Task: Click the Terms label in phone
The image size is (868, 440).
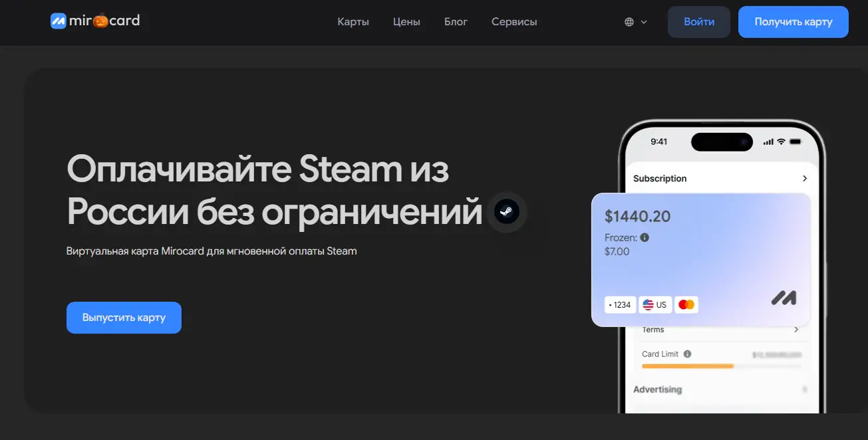Action: 653,330
